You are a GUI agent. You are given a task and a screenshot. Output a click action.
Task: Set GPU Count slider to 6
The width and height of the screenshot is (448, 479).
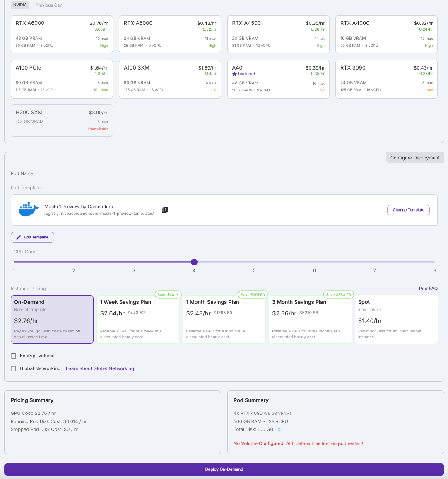pos(314,262)
